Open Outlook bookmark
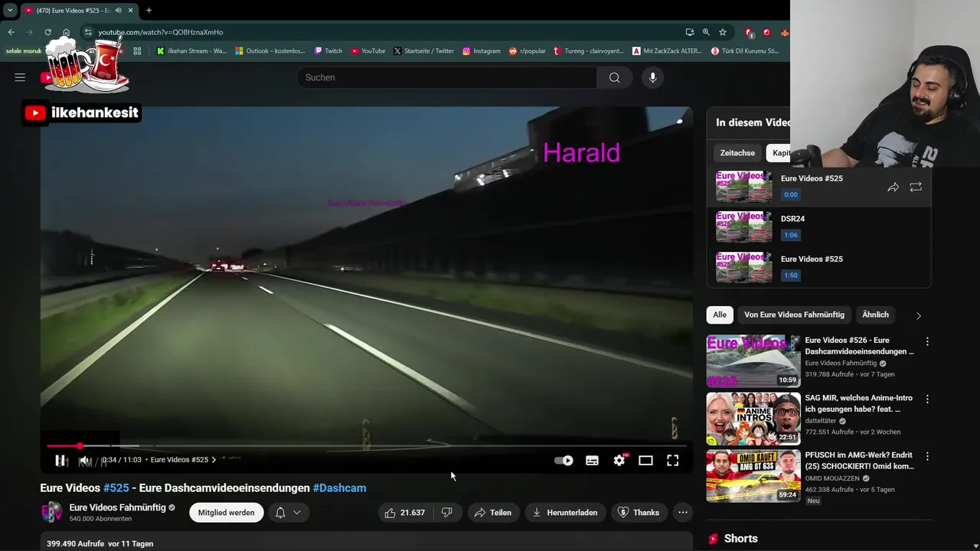 [x=270, y=51]
